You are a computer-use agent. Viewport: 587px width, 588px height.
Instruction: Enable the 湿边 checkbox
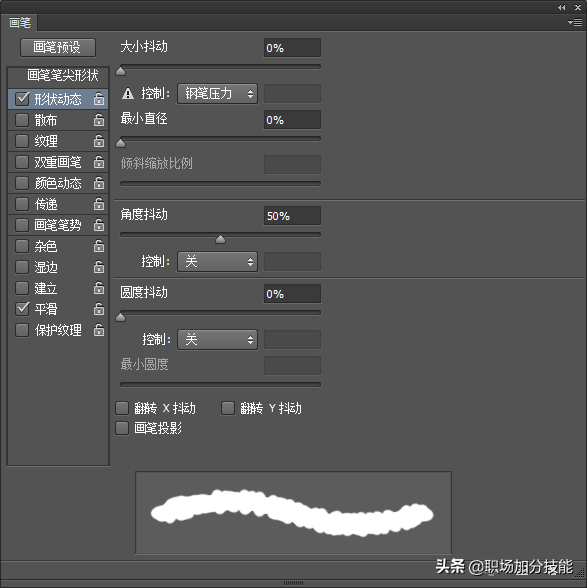22,267
